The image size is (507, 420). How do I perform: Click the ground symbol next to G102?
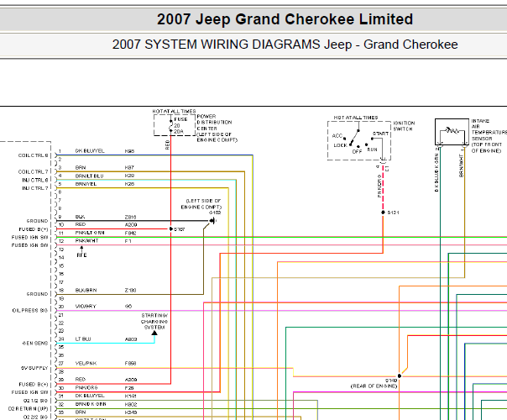(x=212, y=221)
